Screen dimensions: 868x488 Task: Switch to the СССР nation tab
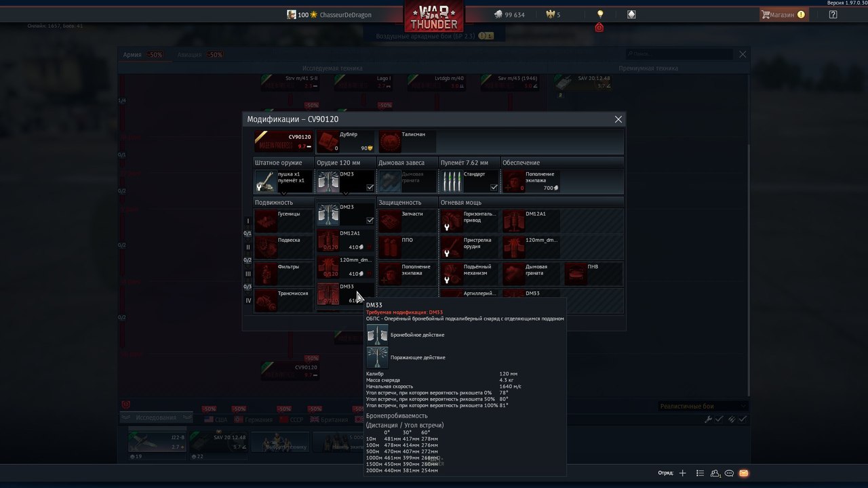pos(291,420)
